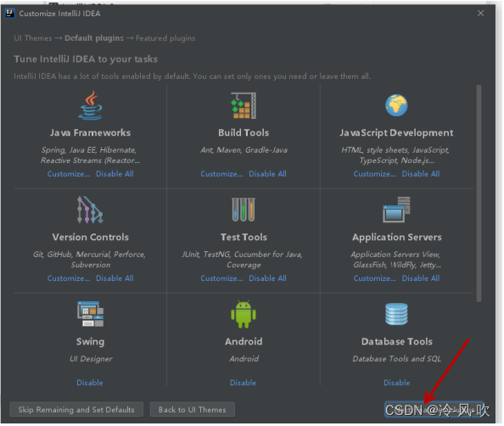The height and width of the screenshot is (426, 504).
Task: Click the Application Servers icon
Action: click(396, 210)
